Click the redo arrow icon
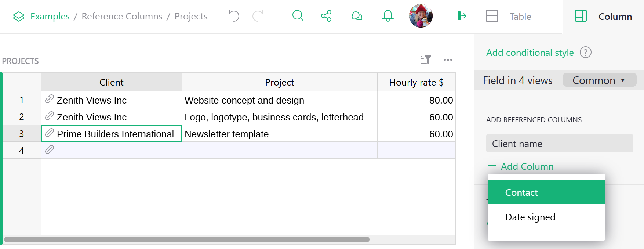 (x=258, y=16)
